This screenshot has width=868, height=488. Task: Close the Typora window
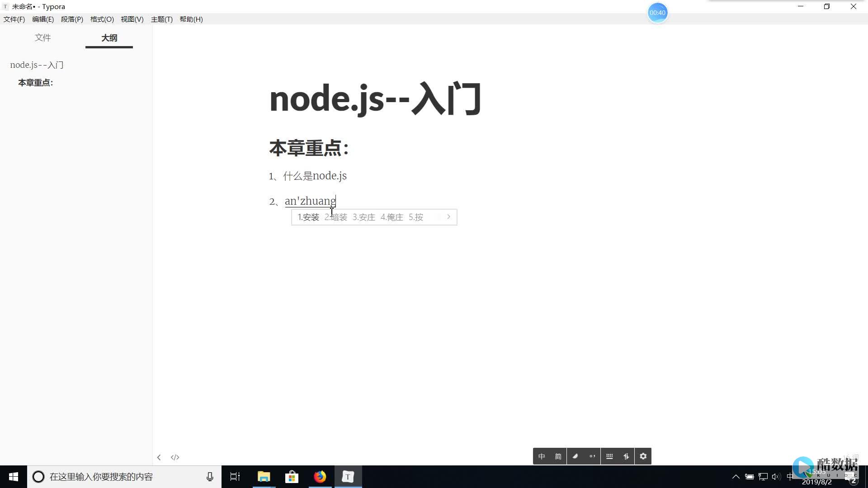click(854, 6)
